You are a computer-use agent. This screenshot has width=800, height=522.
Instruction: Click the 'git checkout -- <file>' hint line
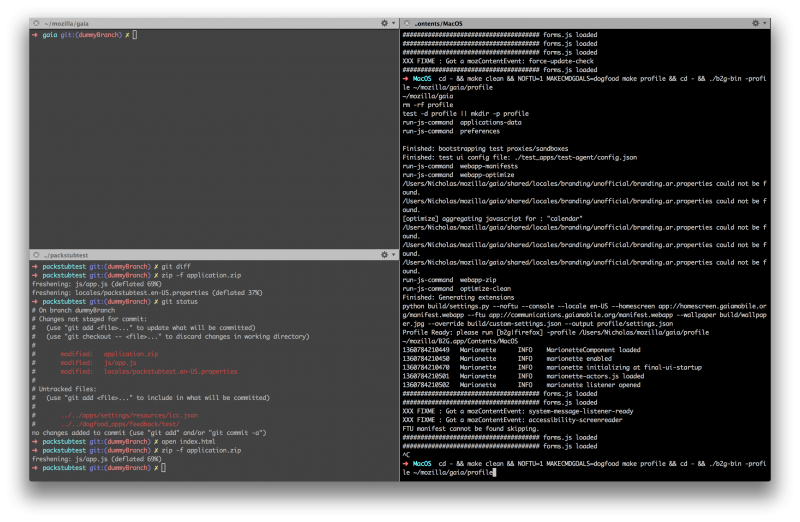click(x=170, y=336)
